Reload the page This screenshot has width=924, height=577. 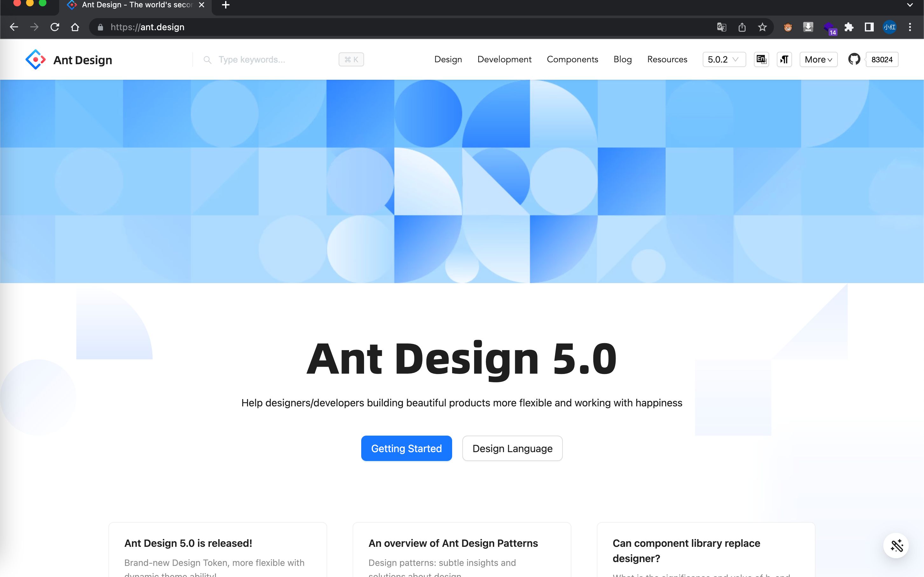55,27
